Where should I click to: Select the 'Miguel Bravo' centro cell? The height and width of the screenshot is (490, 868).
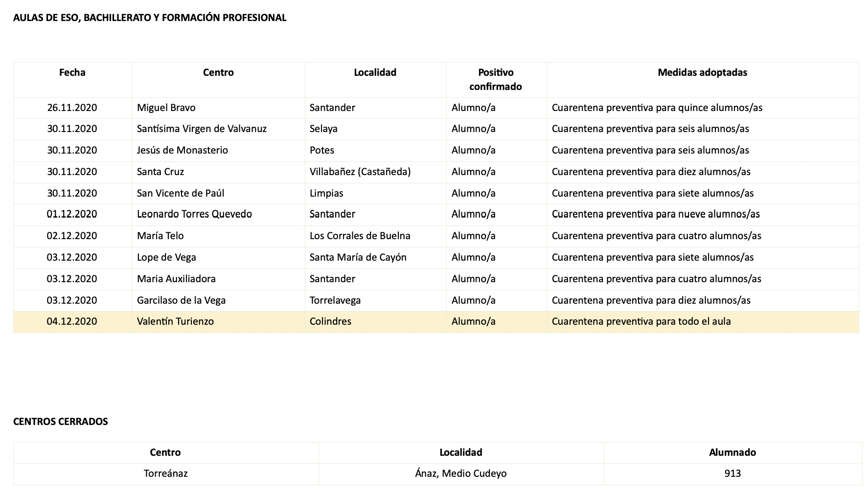[166, 108]
